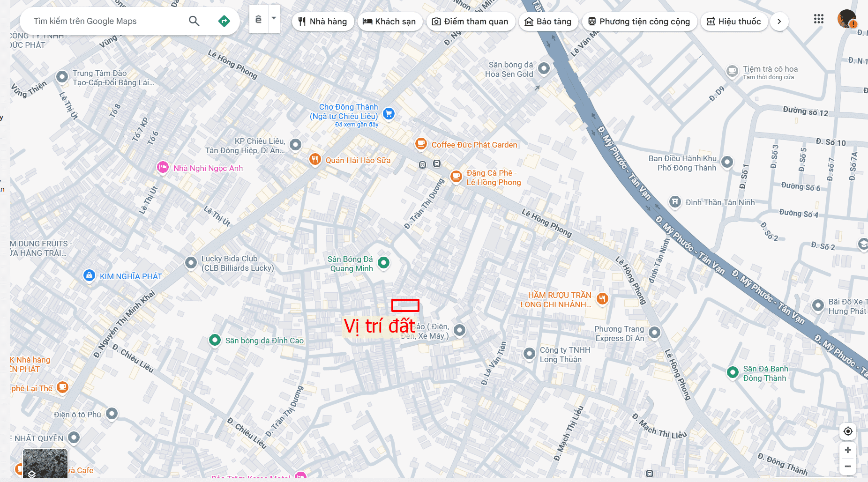Click the Sân Bóng Đá Quang Minh marker
The image size is (868, 482).
pyautogui.click(x=383, y=263)
